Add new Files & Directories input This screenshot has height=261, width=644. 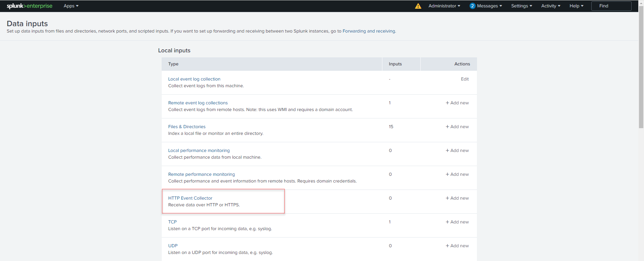[457, 127]
